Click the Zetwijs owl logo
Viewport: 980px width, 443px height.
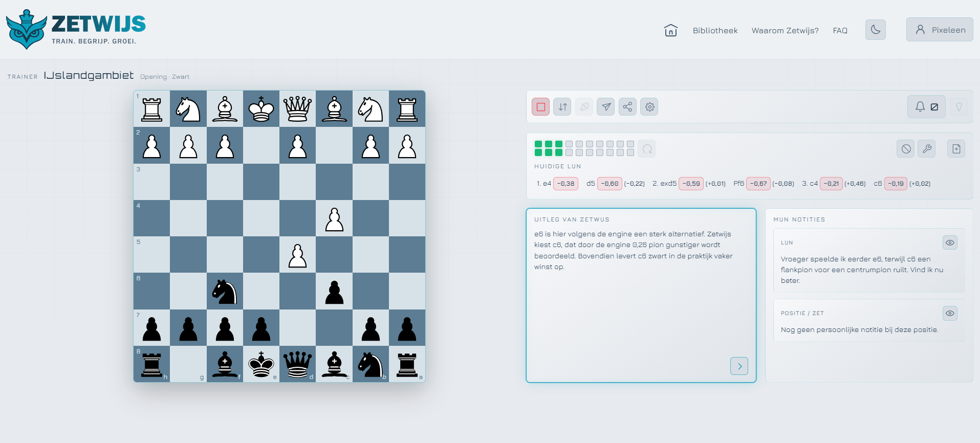pos(26,29)
